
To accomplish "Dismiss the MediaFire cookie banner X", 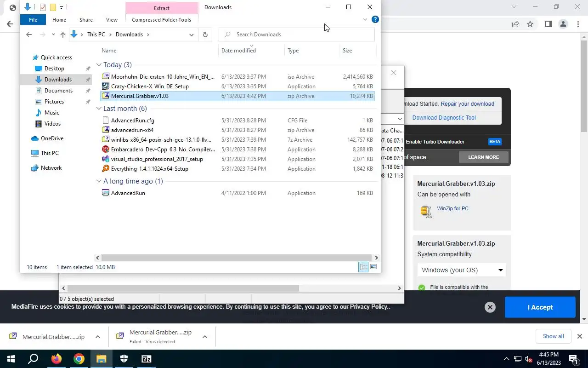I will click(490, 307).
